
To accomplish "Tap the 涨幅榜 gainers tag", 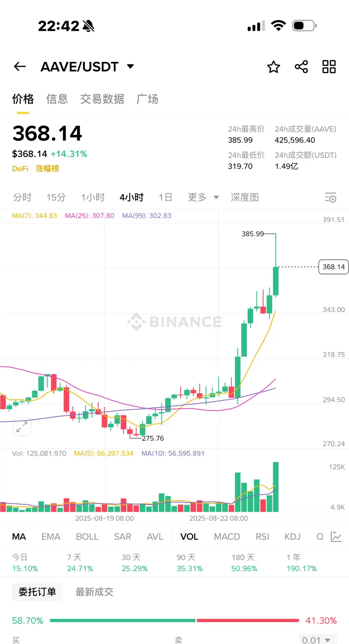I will (47, 168).
